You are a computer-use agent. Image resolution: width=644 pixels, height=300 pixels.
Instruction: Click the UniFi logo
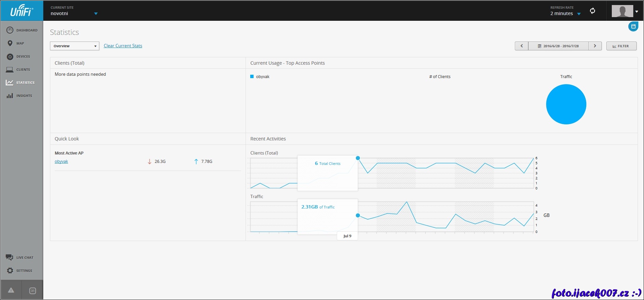click(21, 11)
